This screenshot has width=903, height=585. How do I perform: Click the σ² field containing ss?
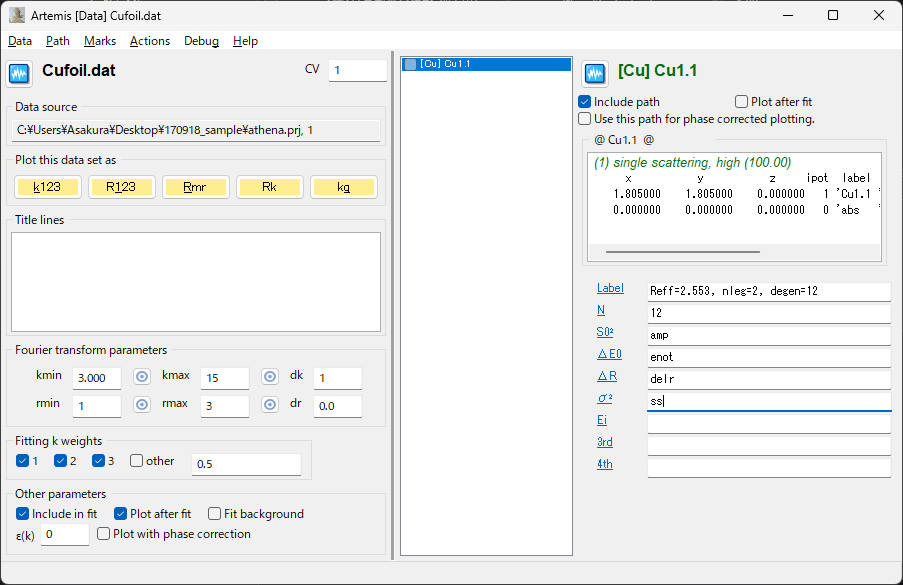(x=769, y=401)
